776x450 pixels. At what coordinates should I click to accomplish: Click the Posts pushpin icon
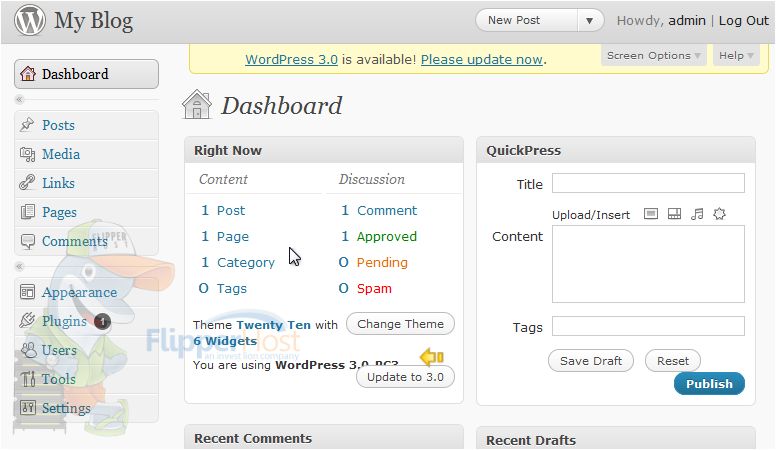(27, 125)
